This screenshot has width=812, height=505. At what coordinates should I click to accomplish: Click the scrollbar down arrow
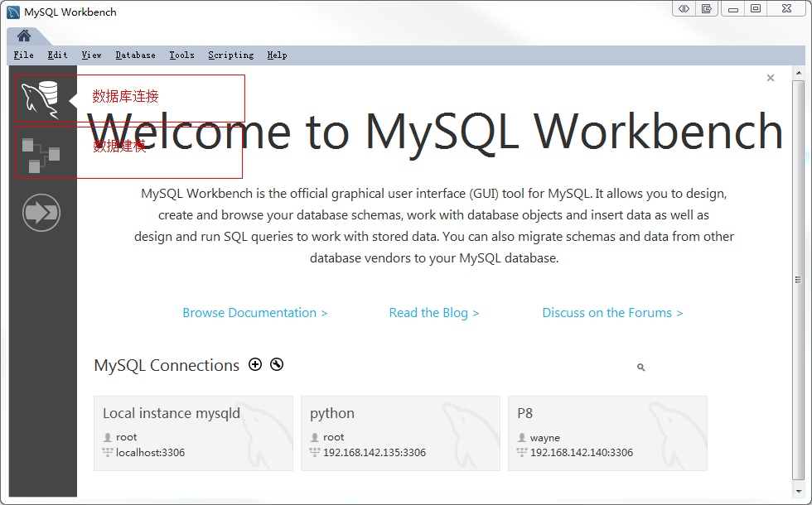click(x=799, y=491)
